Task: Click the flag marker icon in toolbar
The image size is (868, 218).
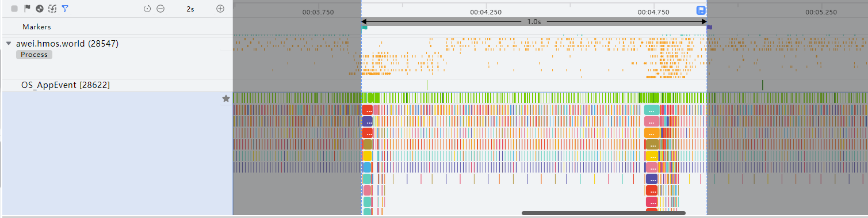Action: (27, 9)
